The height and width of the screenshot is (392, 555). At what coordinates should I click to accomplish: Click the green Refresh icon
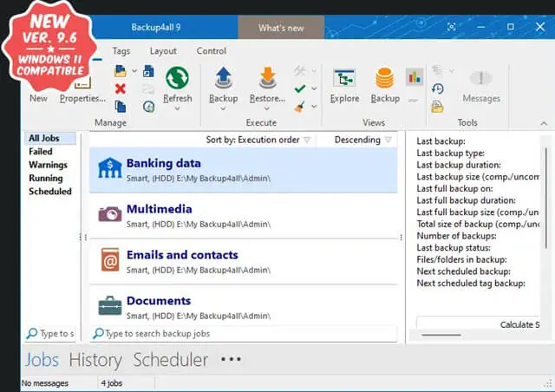pyautogui.click(x=177, y=77)
